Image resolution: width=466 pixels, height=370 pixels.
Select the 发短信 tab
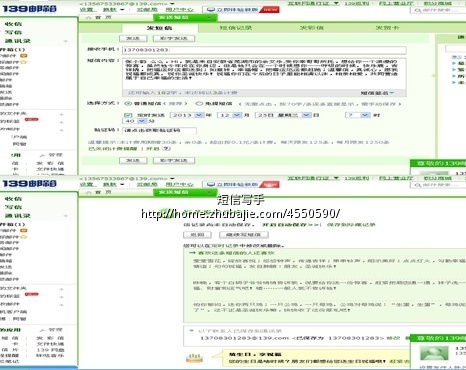[x=160, y=28]
